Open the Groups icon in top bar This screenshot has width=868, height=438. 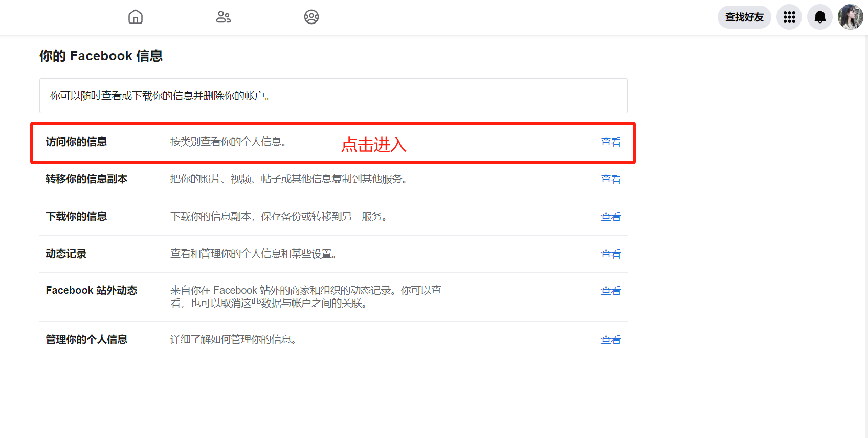[x=311, y=17]
